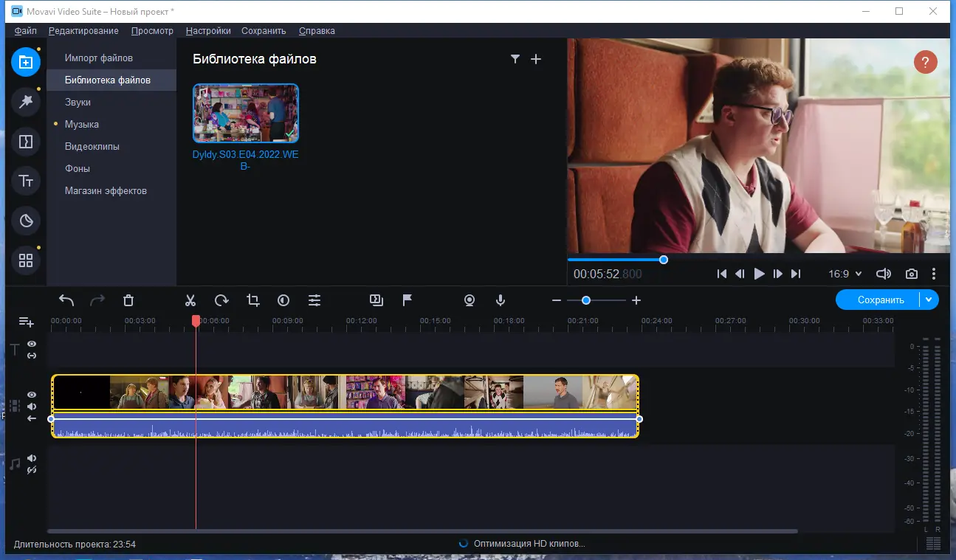Jump to the end of the clip
956x560 pixels.
click(796, 274)
